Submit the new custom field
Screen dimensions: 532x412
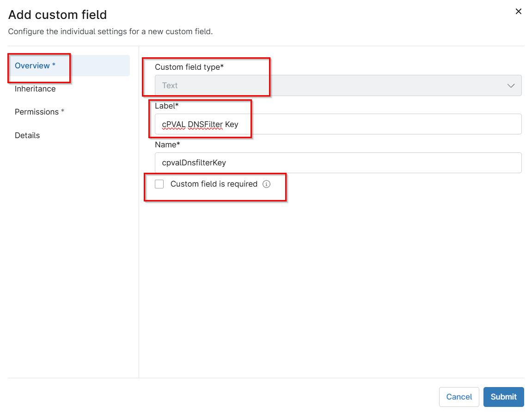pos(503,397)
